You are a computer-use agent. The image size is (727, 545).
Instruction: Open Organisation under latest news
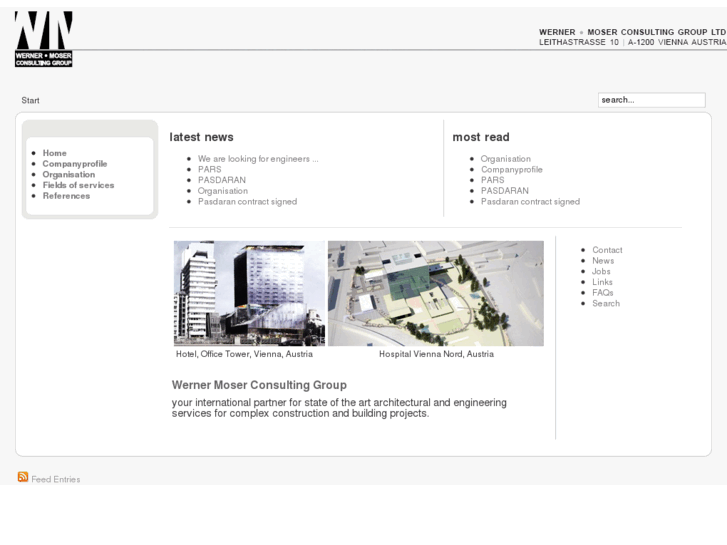223,191
